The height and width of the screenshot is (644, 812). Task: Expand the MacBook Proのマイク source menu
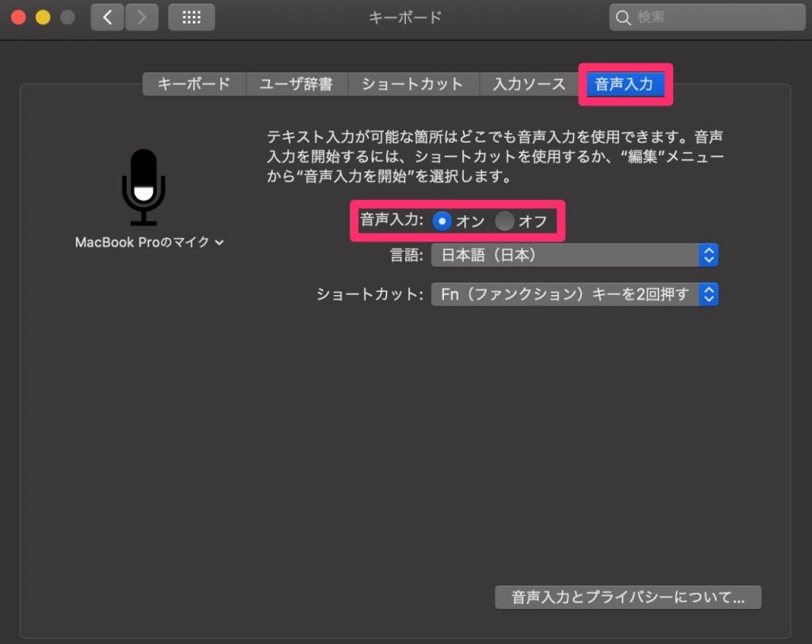149,242
